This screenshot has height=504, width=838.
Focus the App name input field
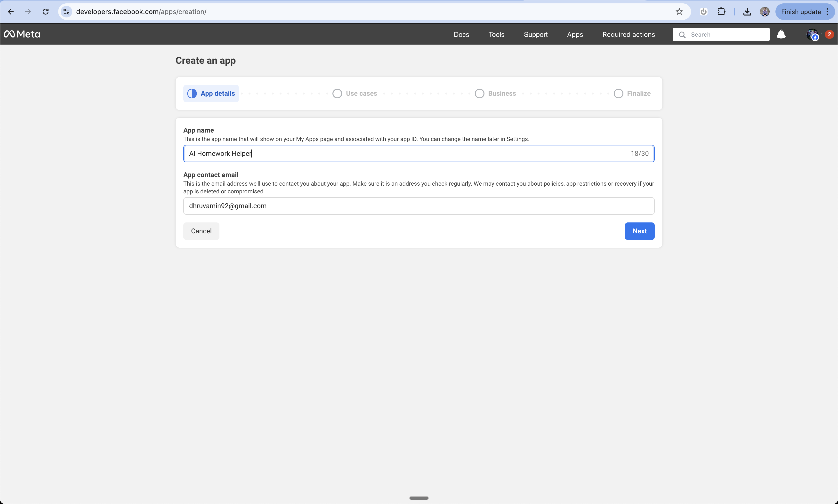tap(419, 154)
